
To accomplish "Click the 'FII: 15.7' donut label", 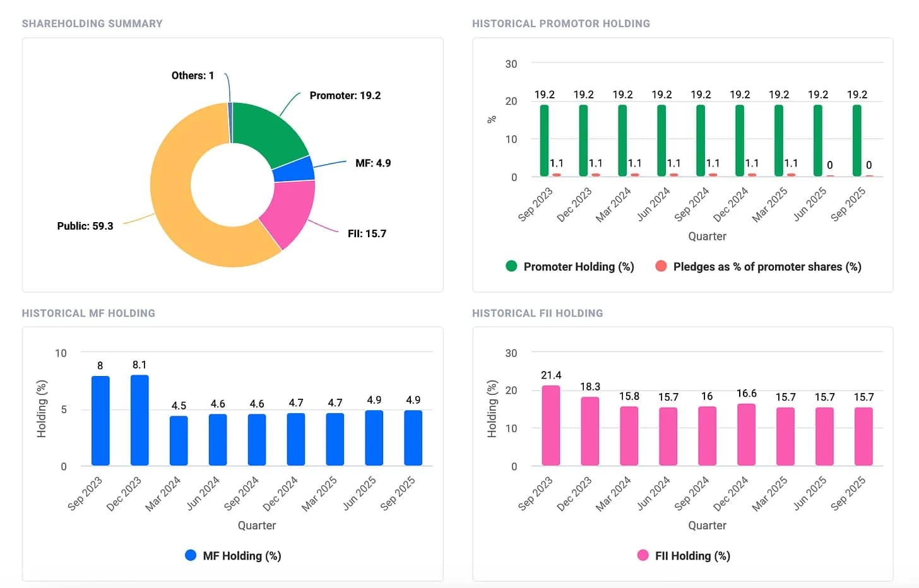I will coord(367,233).
